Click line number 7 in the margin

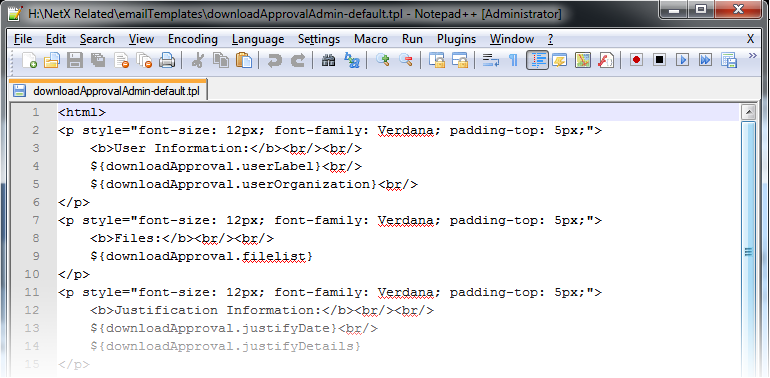35,220
